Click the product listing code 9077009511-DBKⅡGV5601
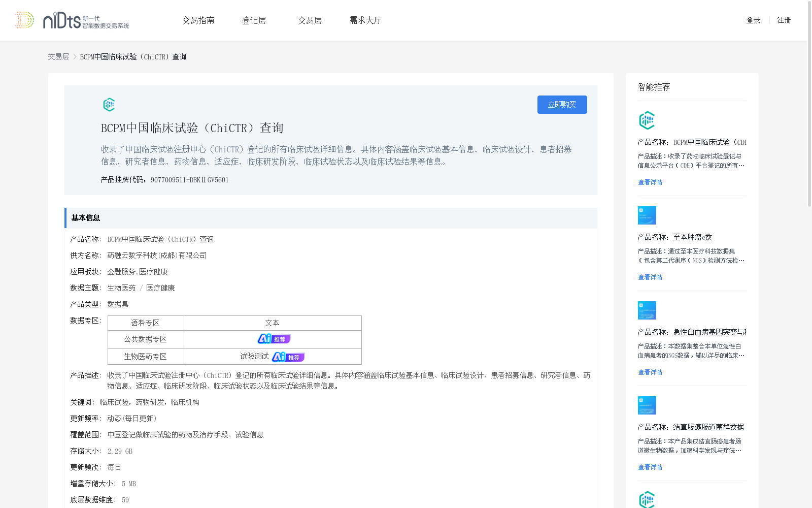 pyautogui.click(x=190, y=180)
